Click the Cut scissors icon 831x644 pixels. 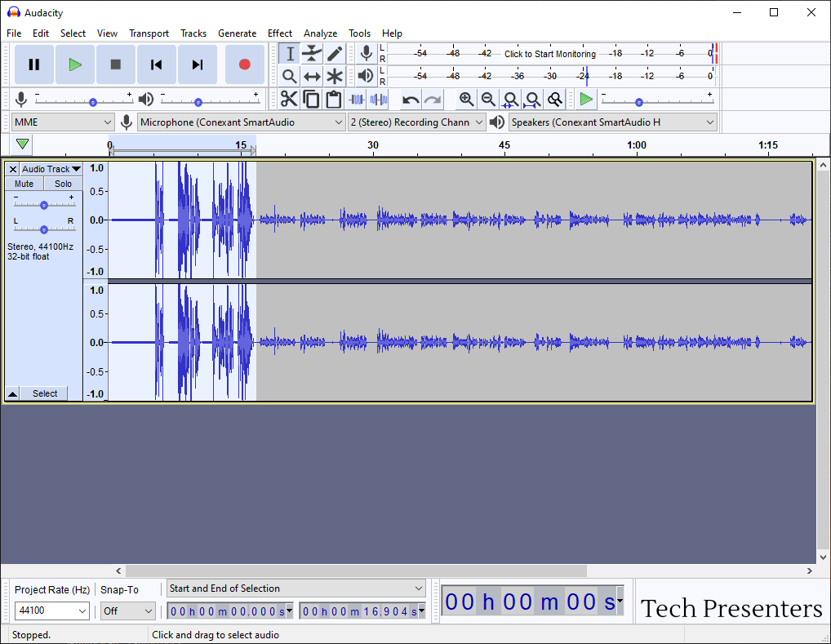(289, 99)
